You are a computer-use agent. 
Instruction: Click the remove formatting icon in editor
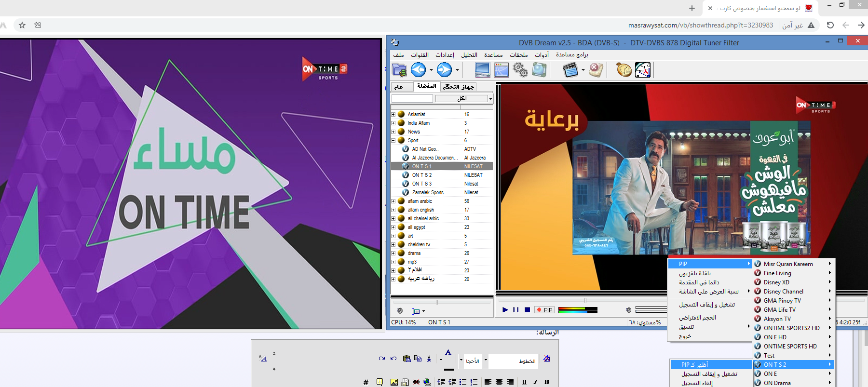pos(546,359)
